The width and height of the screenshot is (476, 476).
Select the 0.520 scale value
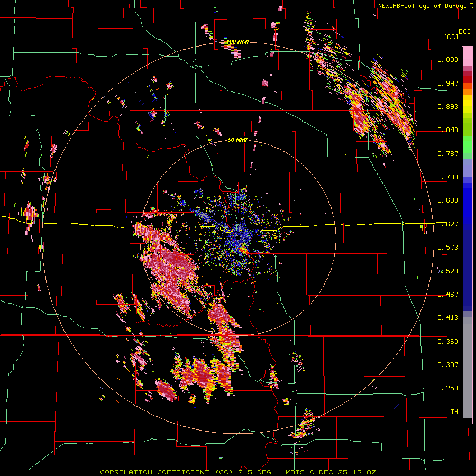[448, 271]
